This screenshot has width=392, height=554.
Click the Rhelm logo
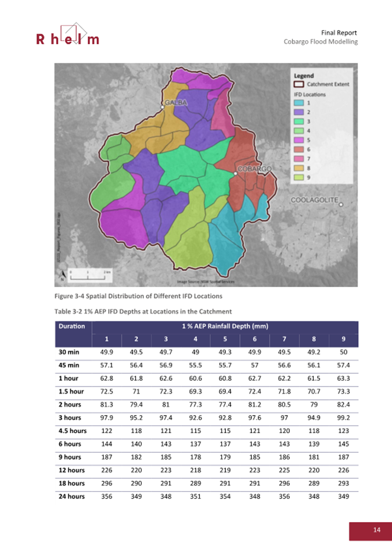coord(67,34)
